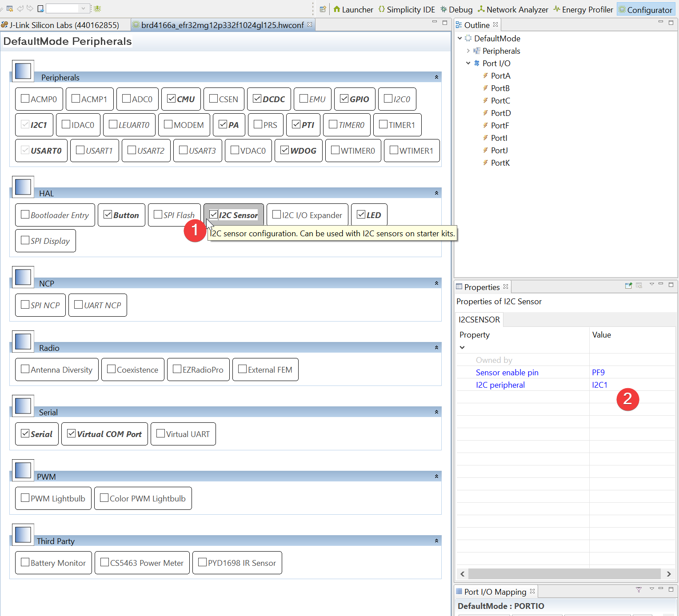Viewport: 679px width, 616px height.
Task: Click the HAL section header icon
Action: [23, 187]
